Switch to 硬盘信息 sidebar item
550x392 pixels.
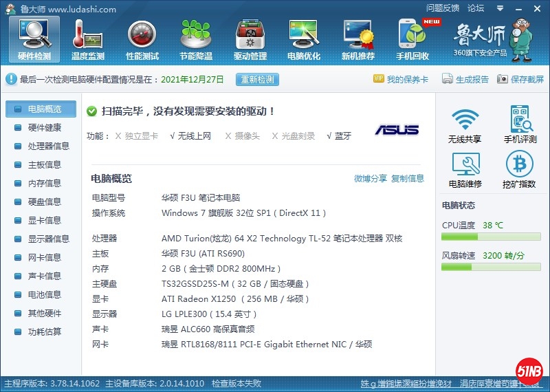[x=44, y=202]
